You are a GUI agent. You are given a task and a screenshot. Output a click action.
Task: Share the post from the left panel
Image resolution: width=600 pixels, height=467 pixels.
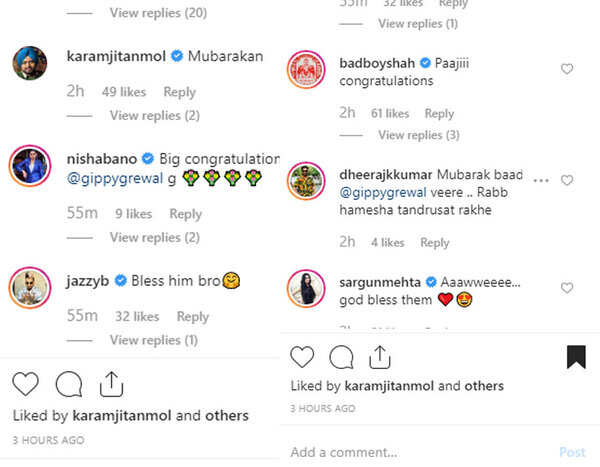click(x=112, y=384)
